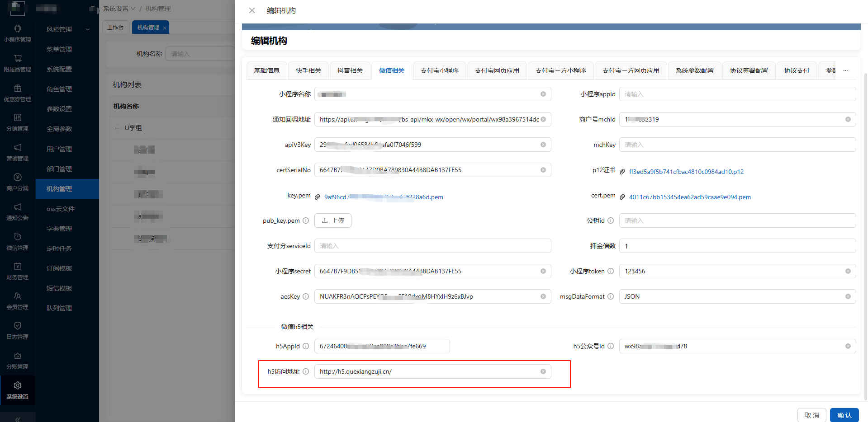Switch to the 系统参数配置 tab
The width and height of the screenshot is (868, 422).
tap(695, 70)
